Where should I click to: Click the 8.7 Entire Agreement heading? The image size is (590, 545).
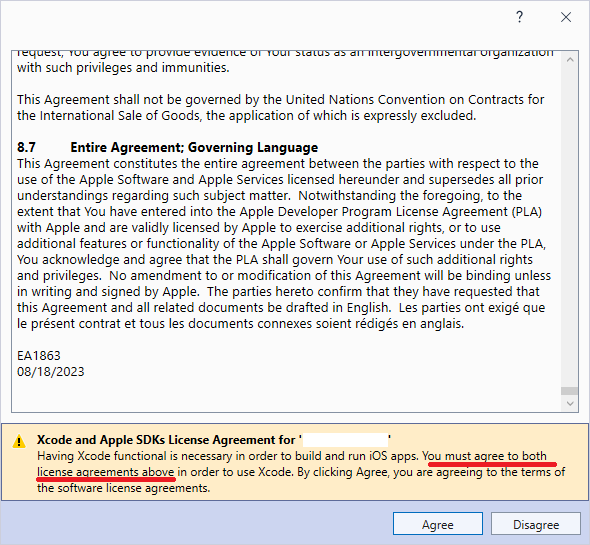[x=167, y=147]
